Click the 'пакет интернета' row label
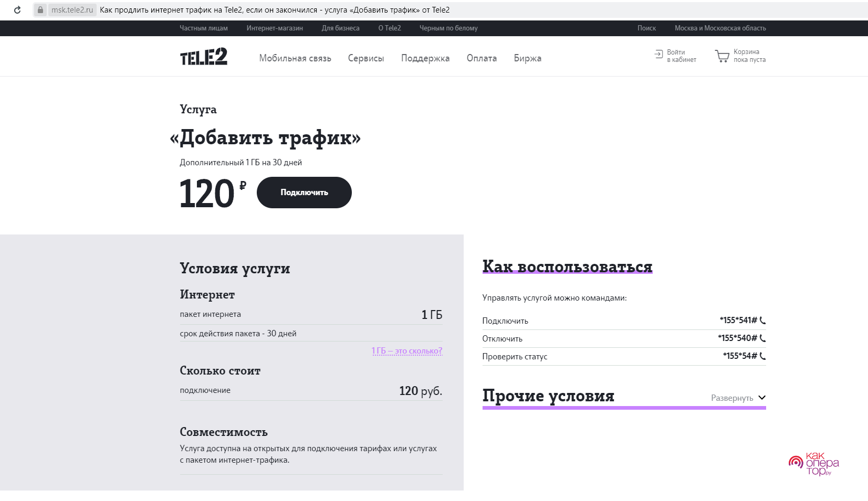This screenshot has height=501, width=868. (x=210, y=314)
